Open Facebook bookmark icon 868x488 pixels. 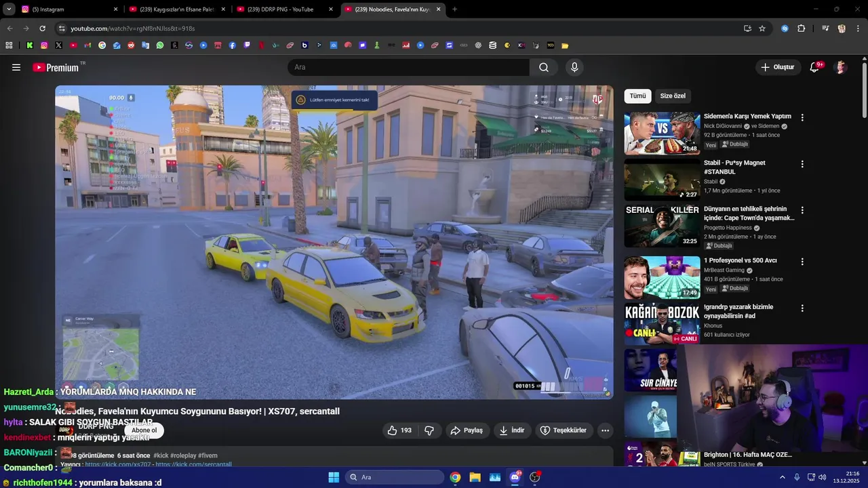click(x=232, y=45)
